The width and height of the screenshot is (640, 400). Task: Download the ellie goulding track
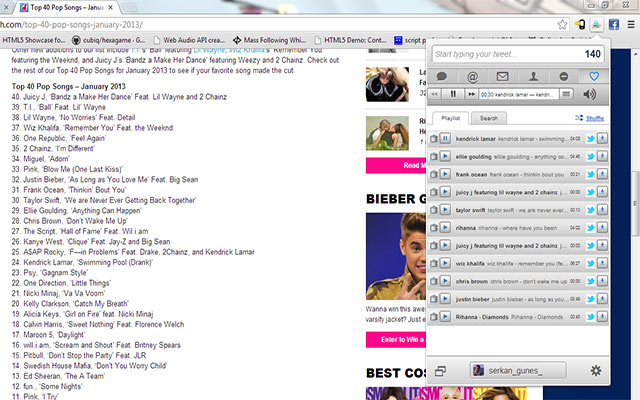[602, 156]
